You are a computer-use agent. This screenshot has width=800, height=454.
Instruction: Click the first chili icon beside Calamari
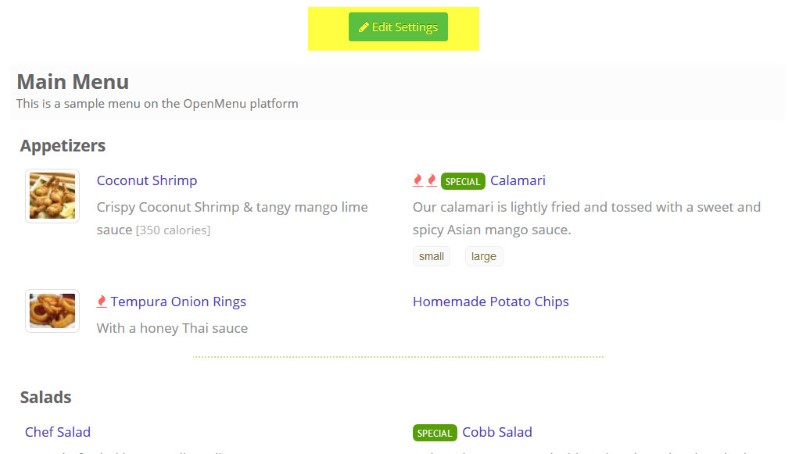click(418, 181)
